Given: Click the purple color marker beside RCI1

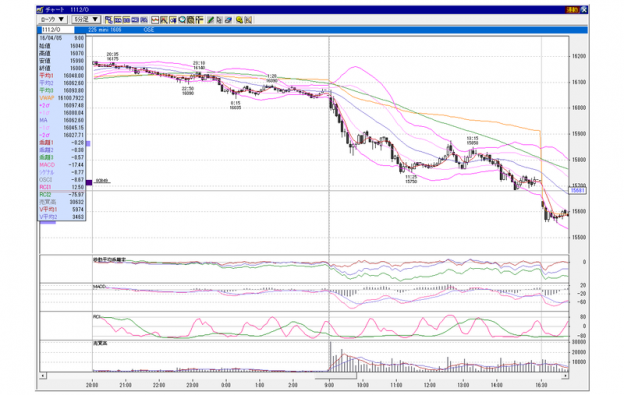Looking at the screenshot, I should 89,183.
